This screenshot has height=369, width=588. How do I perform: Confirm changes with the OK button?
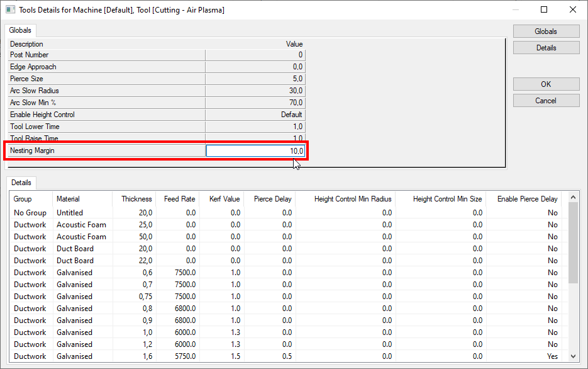pos(545,83)
